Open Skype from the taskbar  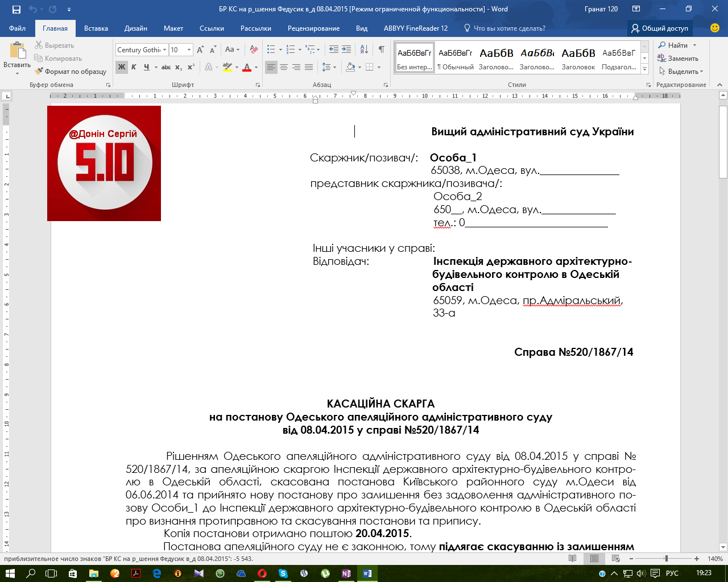pyautogui.click(x=283, y=573)
